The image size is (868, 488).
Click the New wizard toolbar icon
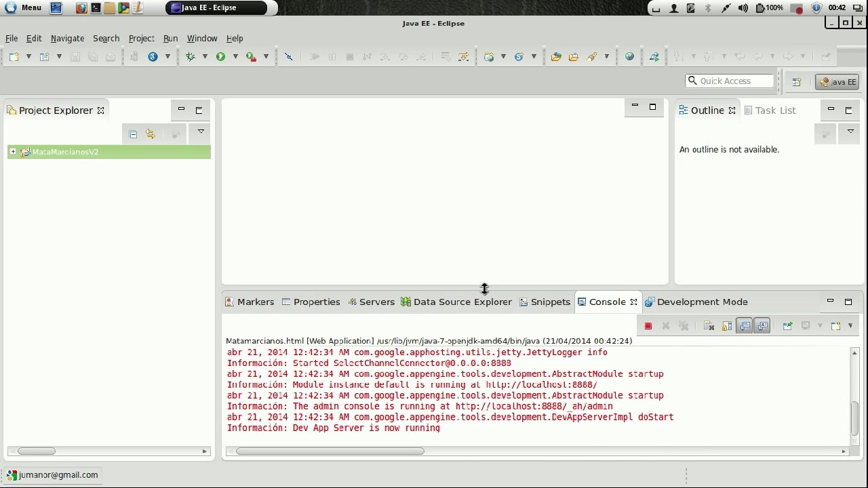coord(14,57)
